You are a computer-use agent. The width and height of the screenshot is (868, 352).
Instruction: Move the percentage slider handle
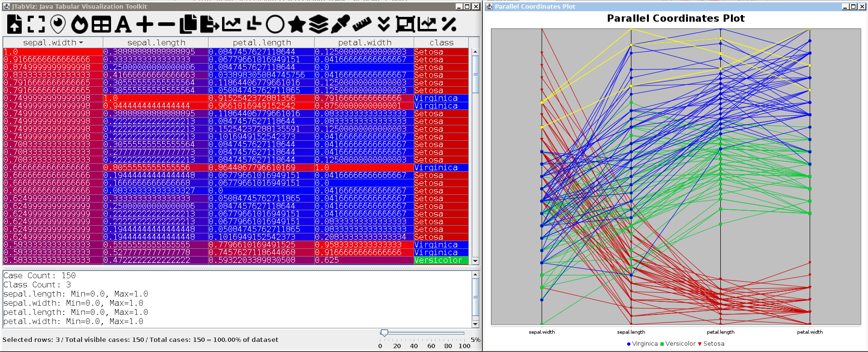point(384,333)
